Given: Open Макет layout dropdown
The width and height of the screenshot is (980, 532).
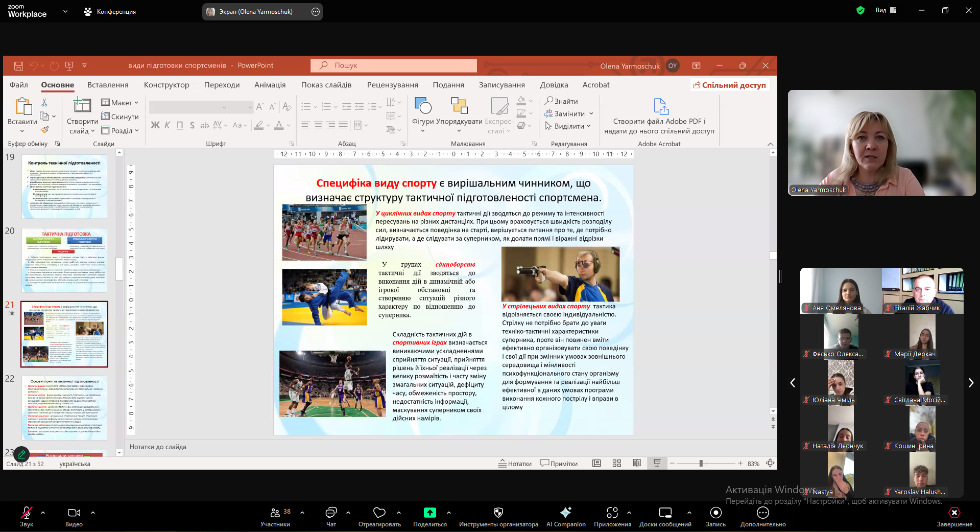Looking at the screenshot, I should [121, 103].
